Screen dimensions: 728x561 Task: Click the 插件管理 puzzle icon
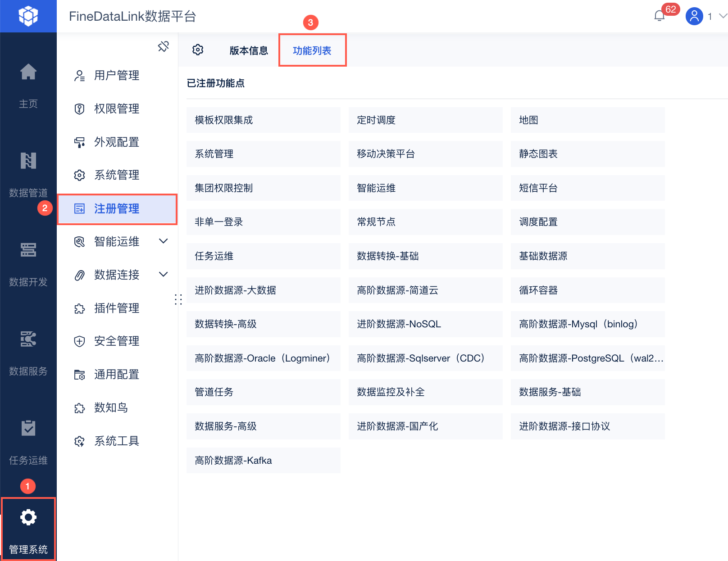pyautogui.click(x=79, y=308)
